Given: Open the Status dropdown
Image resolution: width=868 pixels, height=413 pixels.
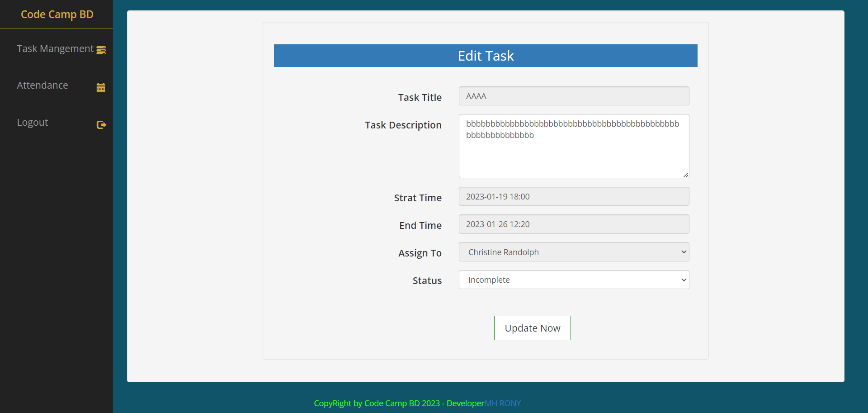Looking at the screenshot, I should tap(573, 280).
